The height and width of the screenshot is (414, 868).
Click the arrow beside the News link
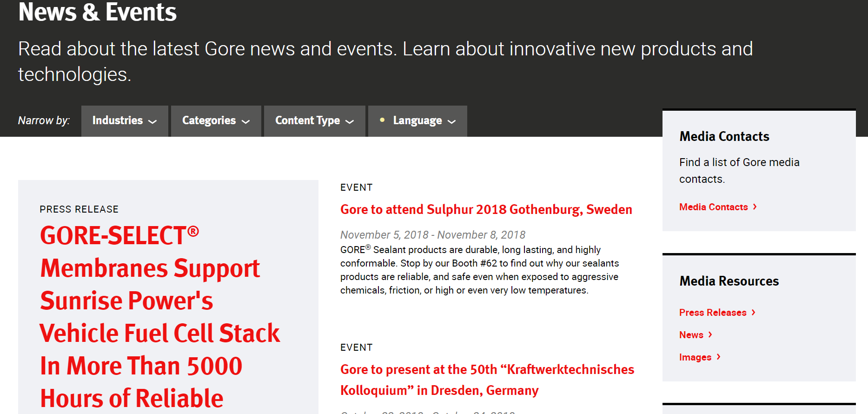pos(710,335)
